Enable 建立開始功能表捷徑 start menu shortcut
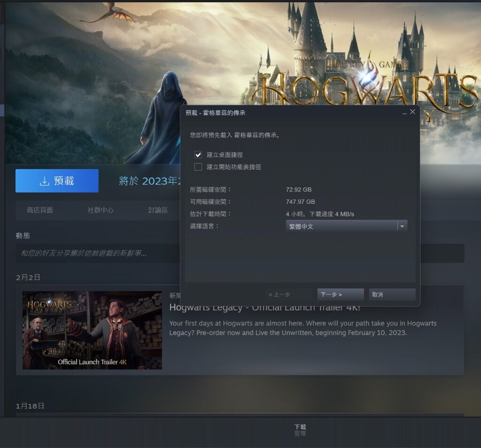 [x=198, y=167]
